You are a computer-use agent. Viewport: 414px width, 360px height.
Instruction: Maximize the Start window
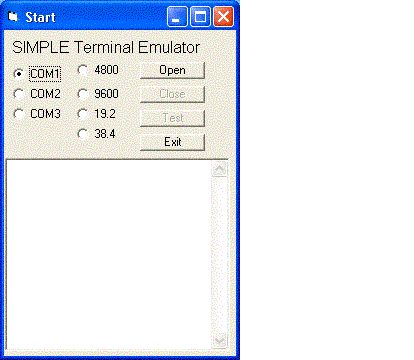coord(200,16)
